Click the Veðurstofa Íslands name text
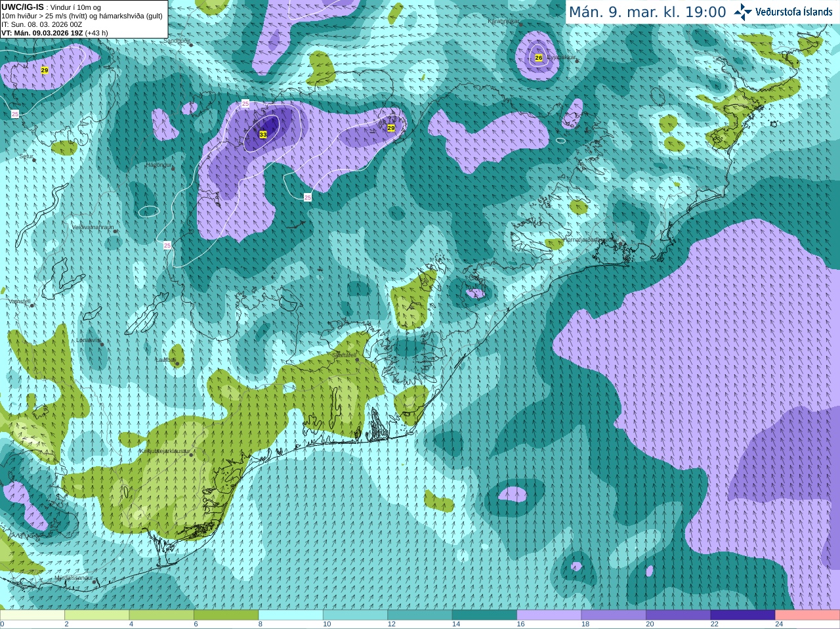 [x=793, y=12]
